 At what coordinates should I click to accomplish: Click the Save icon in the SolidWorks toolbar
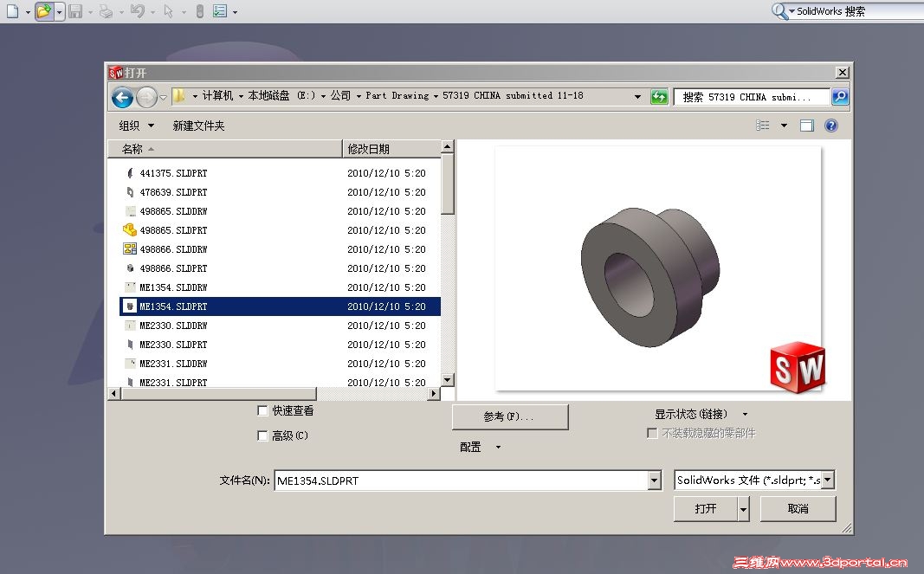point(75,10)
